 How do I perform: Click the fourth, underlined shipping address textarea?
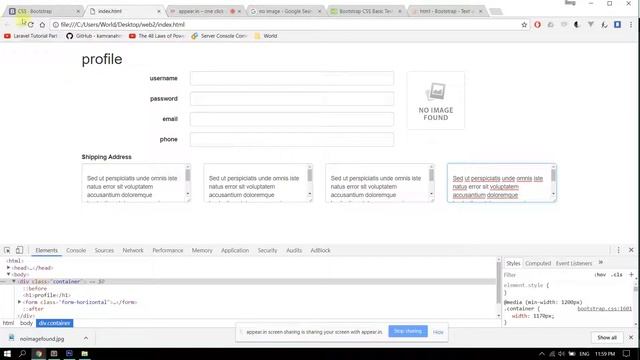502,183
